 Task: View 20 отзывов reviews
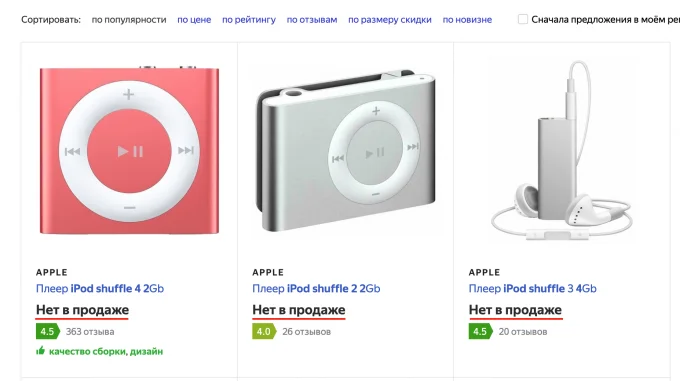click(523, 332)
